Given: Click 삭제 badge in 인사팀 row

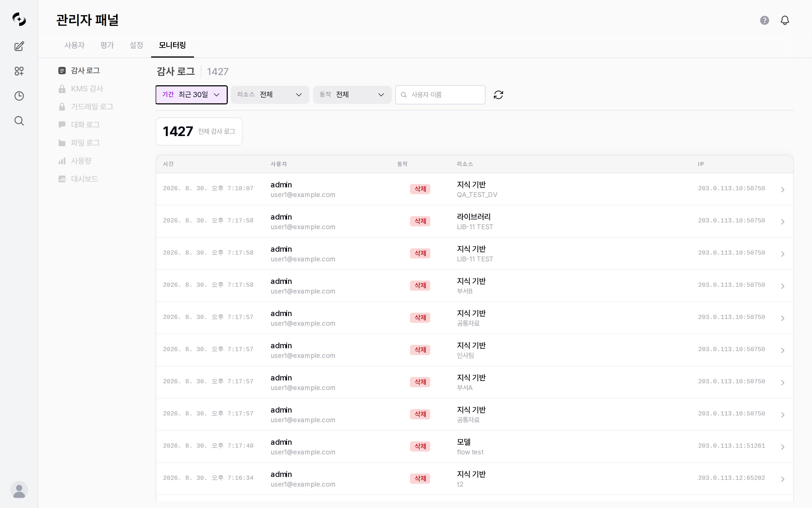Looking at the screenshot, I should click(x=420, y=350).
